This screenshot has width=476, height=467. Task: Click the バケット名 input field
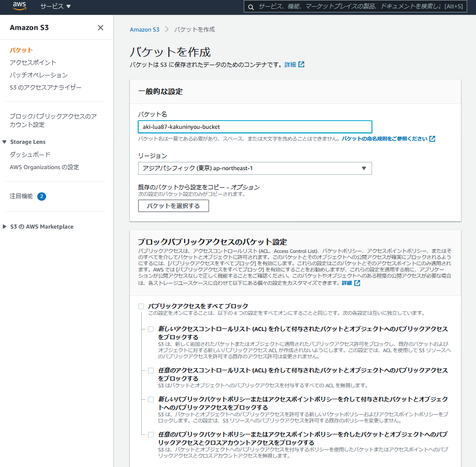pyautogui.click(x=255, y=127)
